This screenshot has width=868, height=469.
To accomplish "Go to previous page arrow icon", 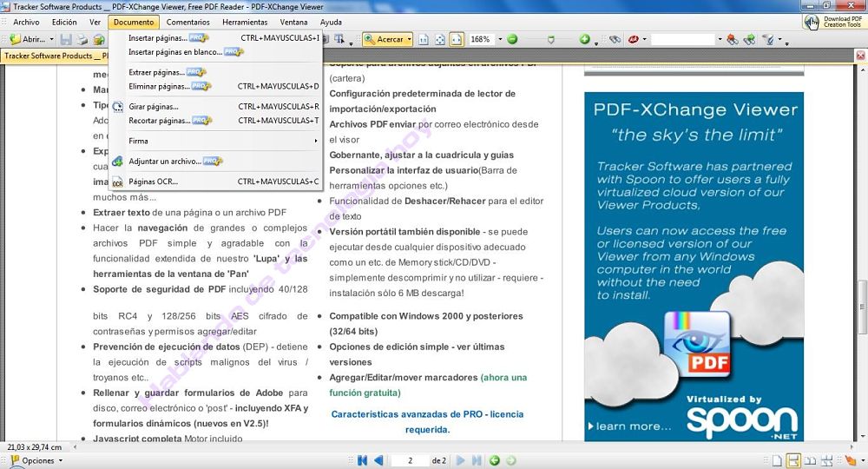I will [378, 460].
